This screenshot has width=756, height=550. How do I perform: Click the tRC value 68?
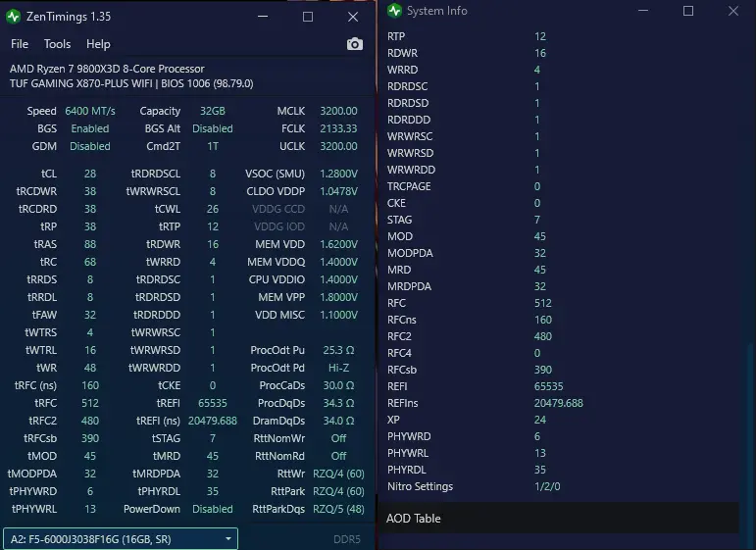[90, 262]
